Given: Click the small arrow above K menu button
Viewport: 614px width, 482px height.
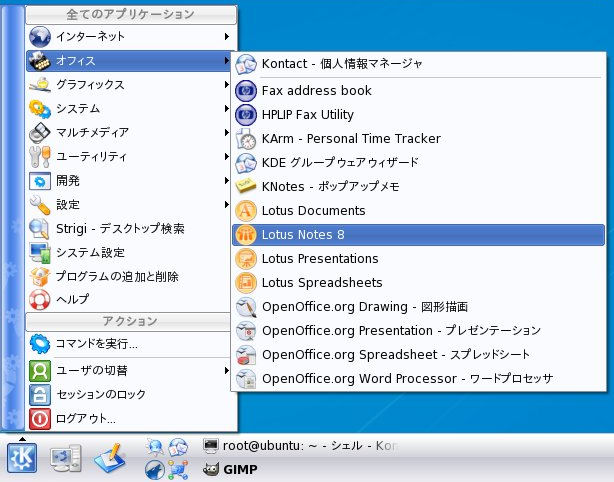Looking at the screenshot, I should 22,439.
